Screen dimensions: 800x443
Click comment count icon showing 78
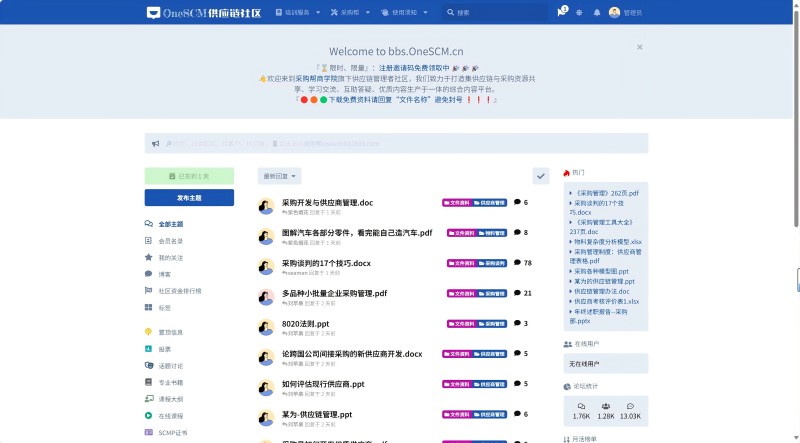coord(517,262)
